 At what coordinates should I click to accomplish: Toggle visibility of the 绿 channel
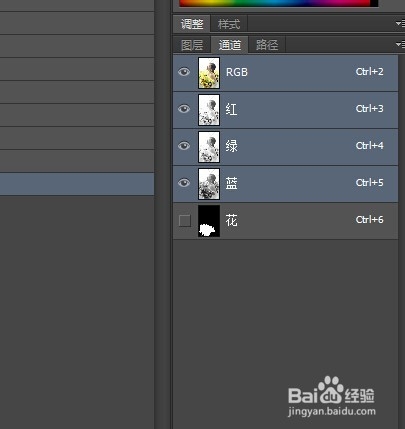(184, 146)
